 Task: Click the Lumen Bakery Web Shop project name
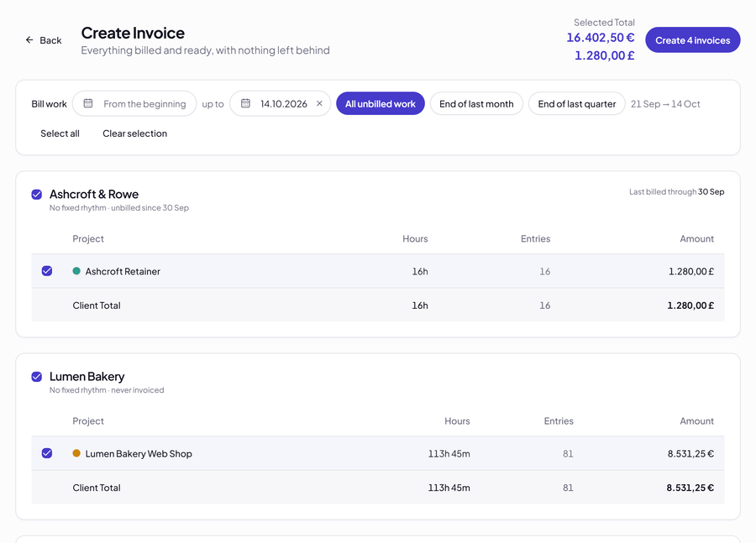pos(139,453)
